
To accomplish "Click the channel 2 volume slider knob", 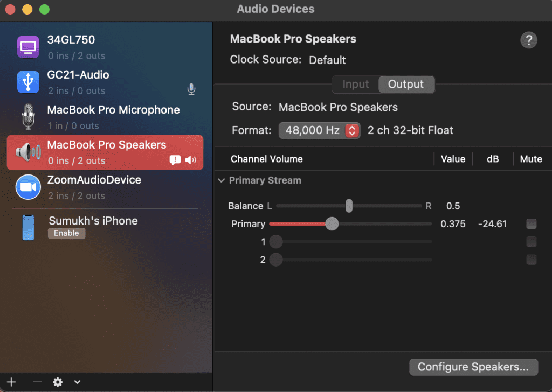I will click(x=275, y=260).
